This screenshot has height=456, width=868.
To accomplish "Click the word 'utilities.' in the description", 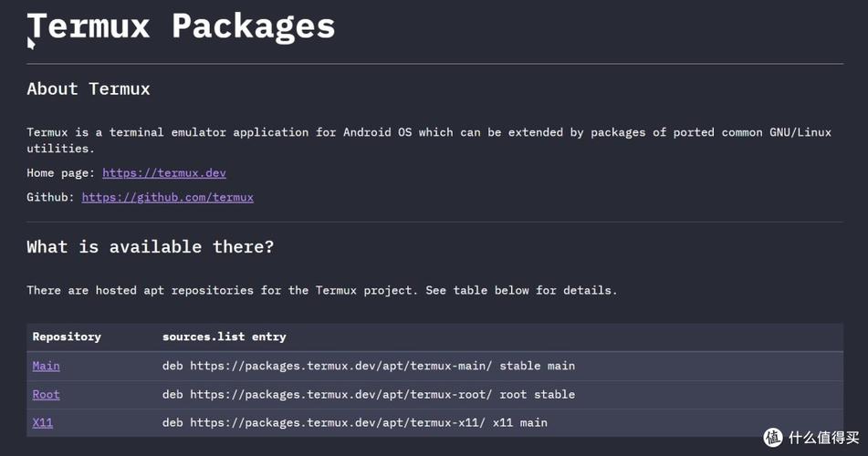I will (61, 149).
